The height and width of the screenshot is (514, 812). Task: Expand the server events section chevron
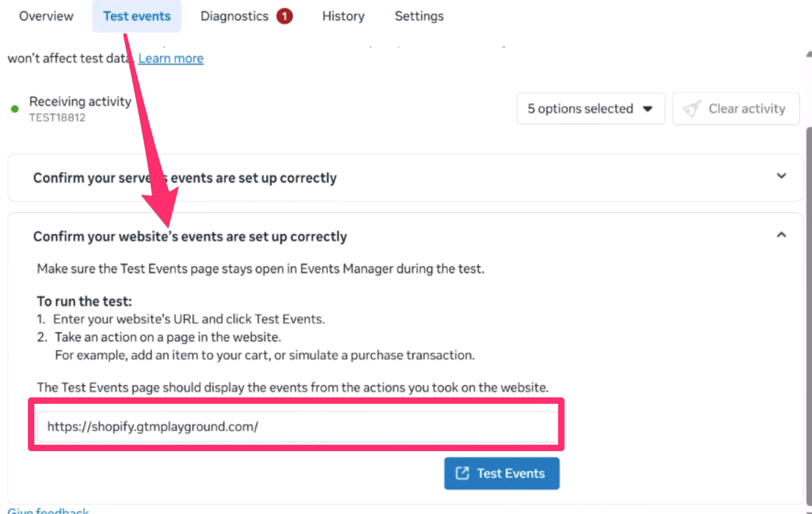(x=781, y=176)
